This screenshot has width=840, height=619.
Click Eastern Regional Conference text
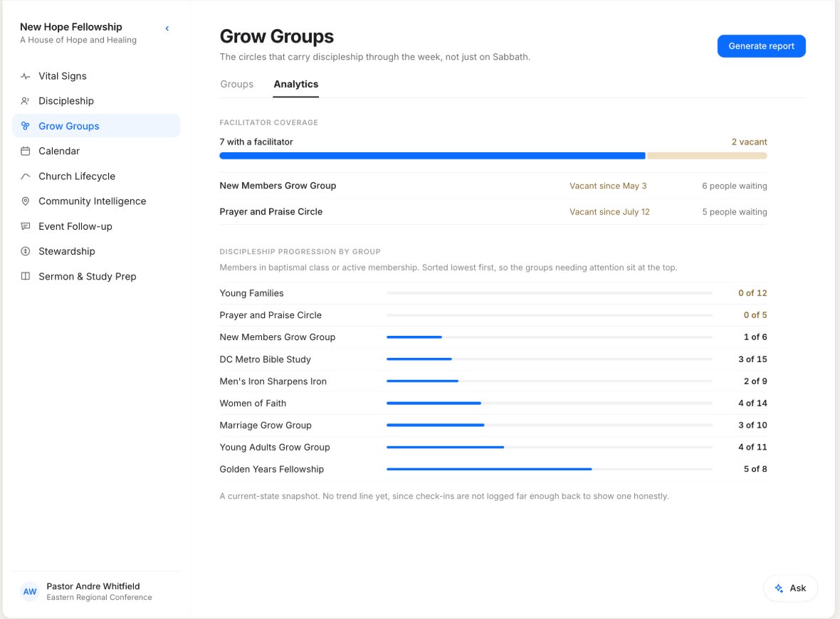pos(99,598)
